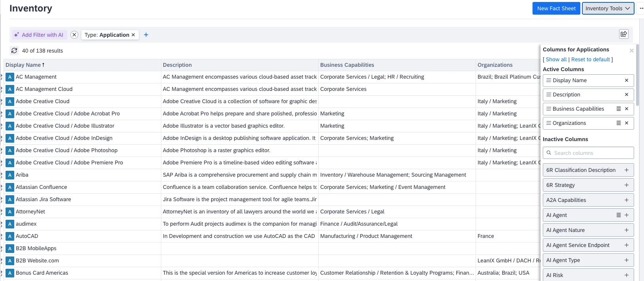Close the Columns for Applications panel
This screenshot has width=644, height=281.
631,51
